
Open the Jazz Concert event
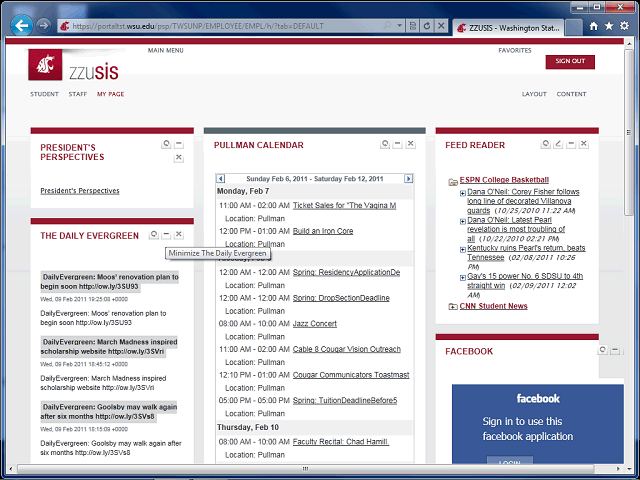315,324
